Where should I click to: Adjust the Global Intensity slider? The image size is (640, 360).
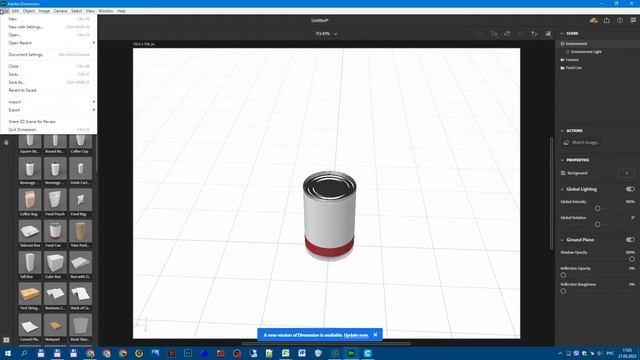598,209
